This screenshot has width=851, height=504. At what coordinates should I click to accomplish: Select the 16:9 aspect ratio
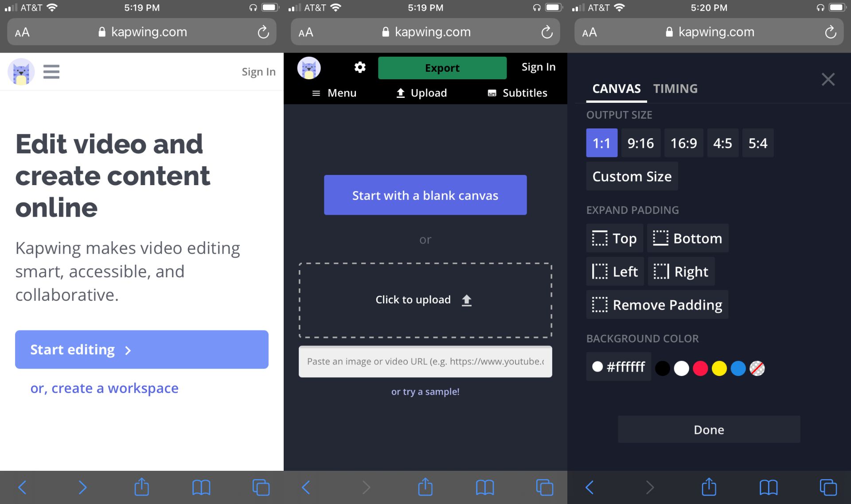point(683,143)
